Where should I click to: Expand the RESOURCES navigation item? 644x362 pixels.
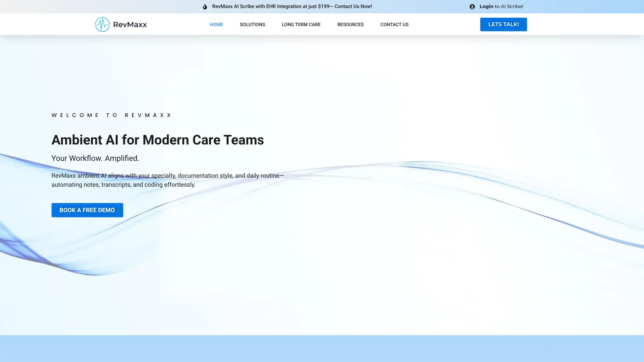tap(350, 24)
